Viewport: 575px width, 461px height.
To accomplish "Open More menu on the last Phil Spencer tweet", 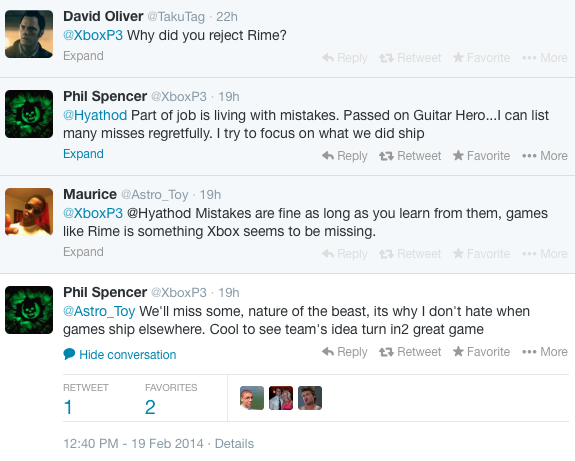I will [x=545, y=352].
